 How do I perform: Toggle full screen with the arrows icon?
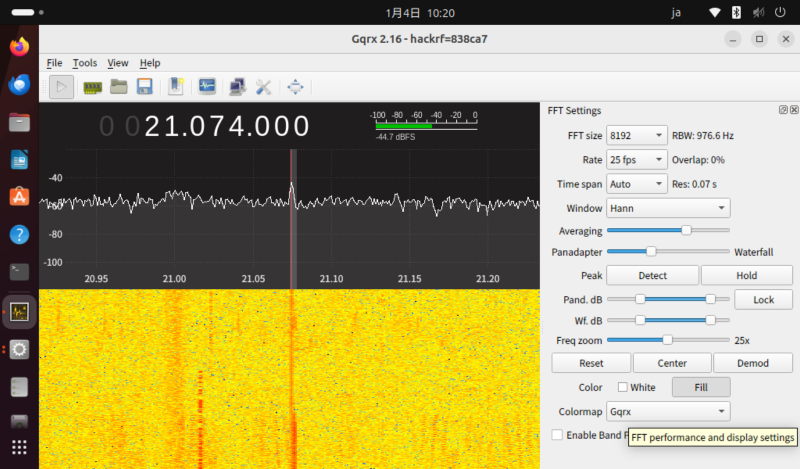(295, 87)
